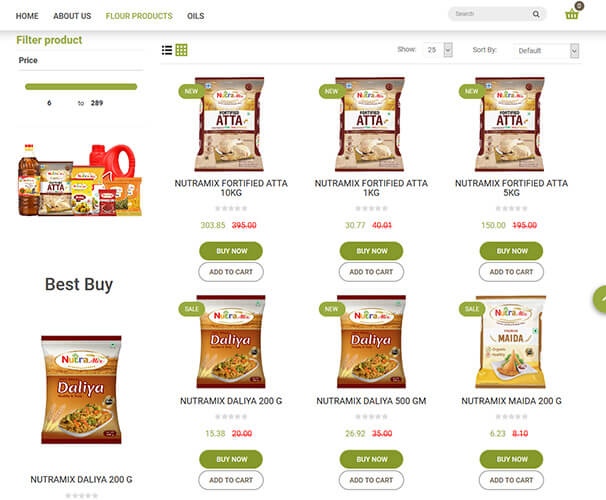Image resolution: width=606 pixels, height=500 pixels.
Task: Rate Nutramix Fortified Atta 10KG stars
Action: (x=231, y=208)
